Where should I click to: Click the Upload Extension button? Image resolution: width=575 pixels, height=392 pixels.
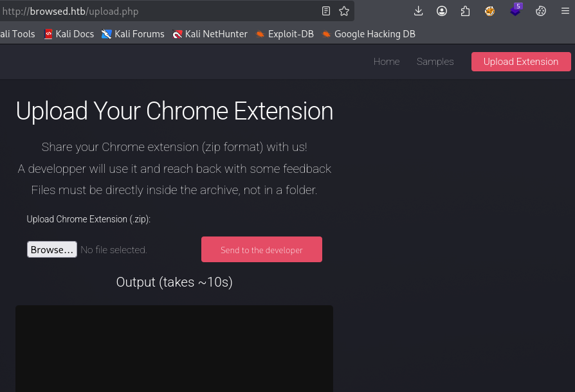pyautogui.click(x=521, y=62)
